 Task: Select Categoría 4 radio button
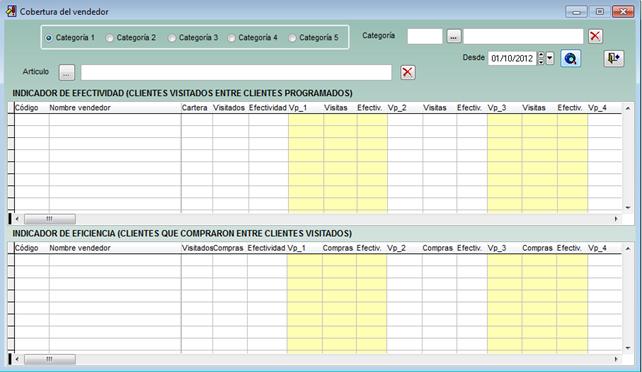232,38
